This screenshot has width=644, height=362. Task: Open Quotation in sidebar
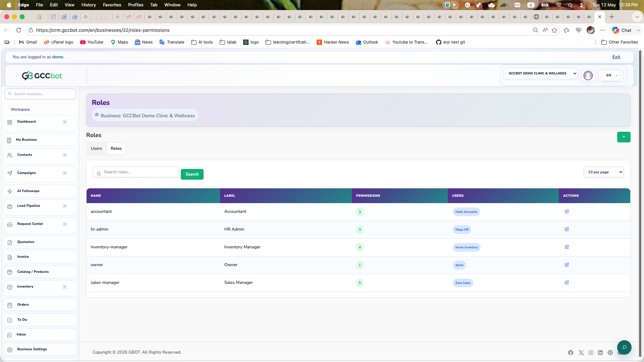pyautogui.click(x=40, y=242)
